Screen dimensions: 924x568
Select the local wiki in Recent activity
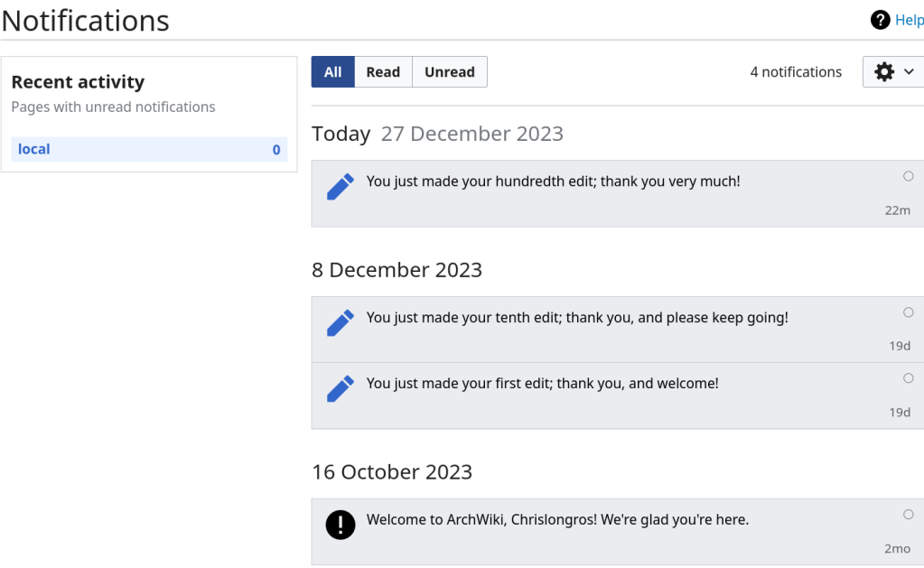click(x=34, y=149)
